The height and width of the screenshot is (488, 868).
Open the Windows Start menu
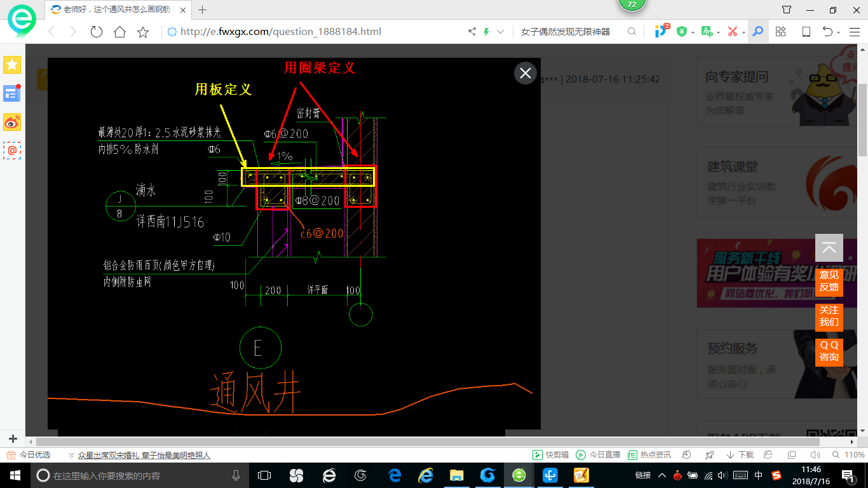15,475
